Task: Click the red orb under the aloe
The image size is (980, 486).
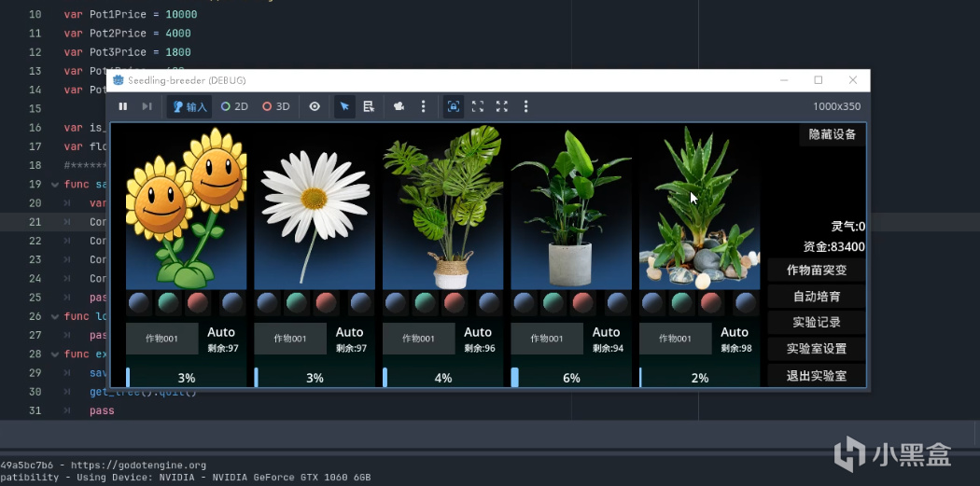Action: [x=711, y=303]
